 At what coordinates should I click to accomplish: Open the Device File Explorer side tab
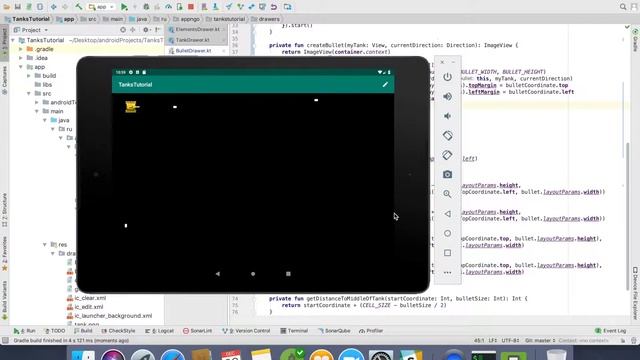point(636,293)
